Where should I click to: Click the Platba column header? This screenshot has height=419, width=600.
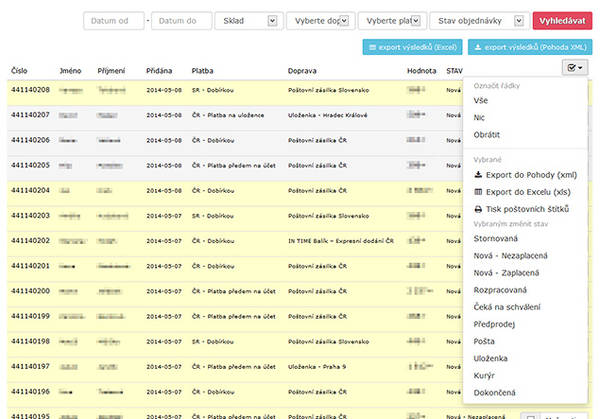(x=202, y=71)
